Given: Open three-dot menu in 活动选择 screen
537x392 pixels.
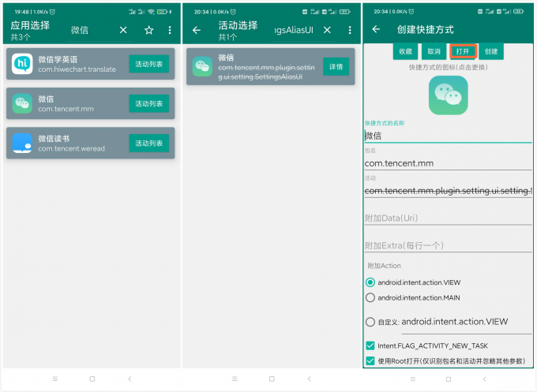Looking at the screenshot, I should pos(350,30).
